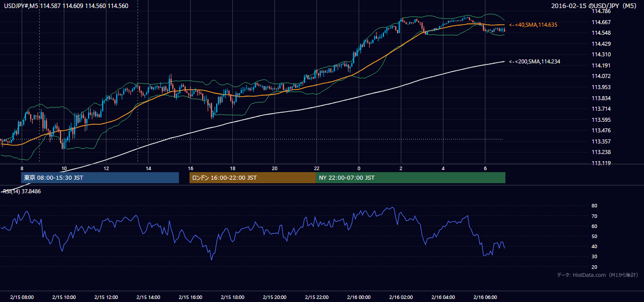Click the 2/15 18:00 time axis label
This screenshot has width=644, height=302.
(232, 297)
